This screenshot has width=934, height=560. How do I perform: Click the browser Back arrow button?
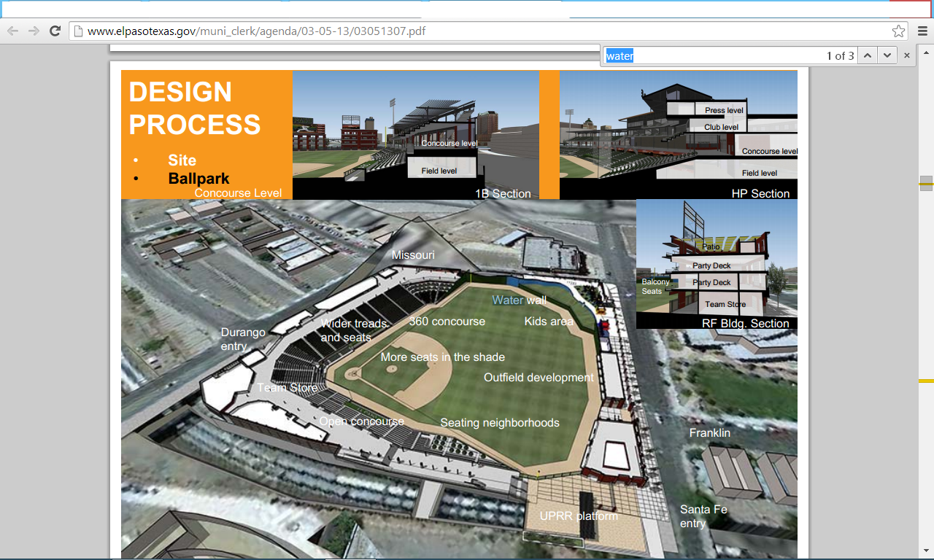tap(12, 31)
